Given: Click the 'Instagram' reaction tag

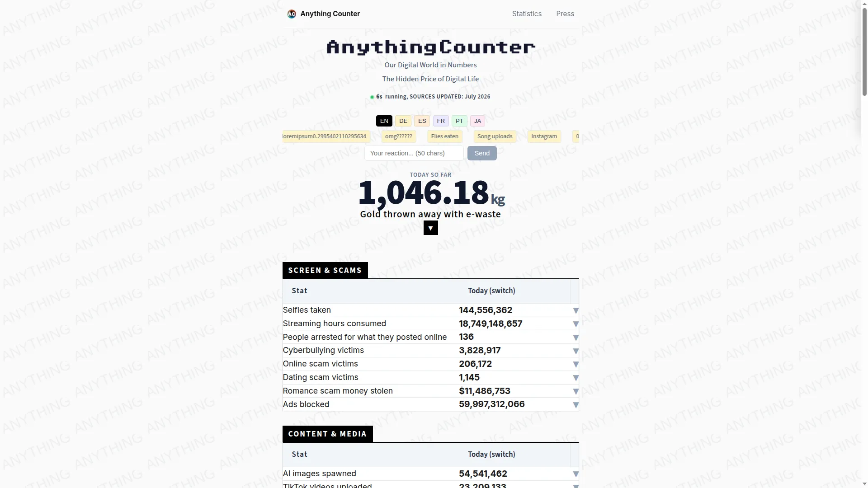Looking at the screenshot, I should 544,136.
